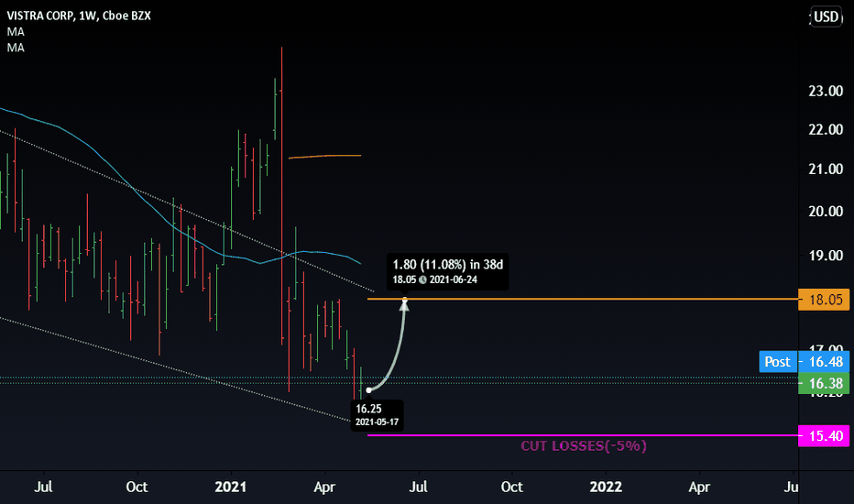The width and height of the screenshot is (854, 504).
Task: Click the Oct label before 2022
Action: pos(512,488)
